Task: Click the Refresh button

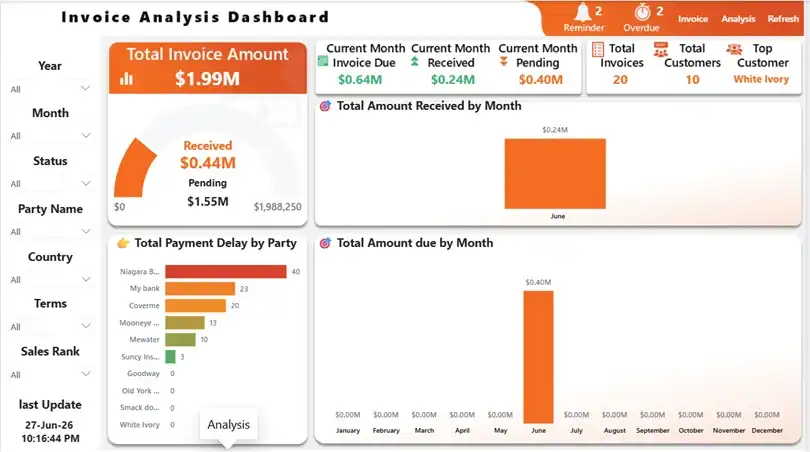Action: [783, 19]
